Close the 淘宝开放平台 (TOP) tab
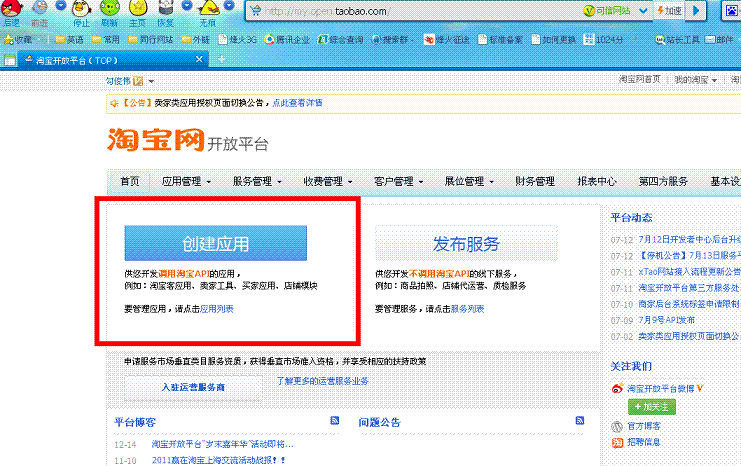Screen dimensions: 741x466 pyautogui.click(x=199, y=60)
